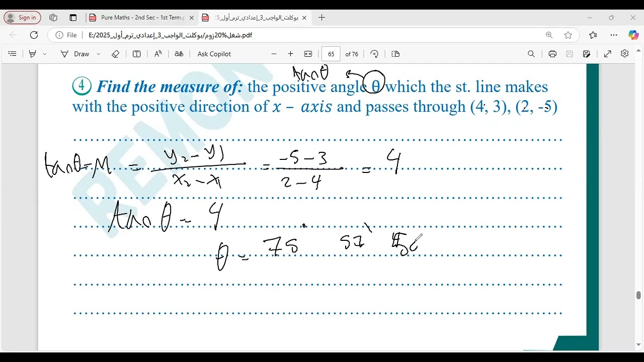
Task: Switch to Pure Maths 2nd Sec tab
Action: 142,18
